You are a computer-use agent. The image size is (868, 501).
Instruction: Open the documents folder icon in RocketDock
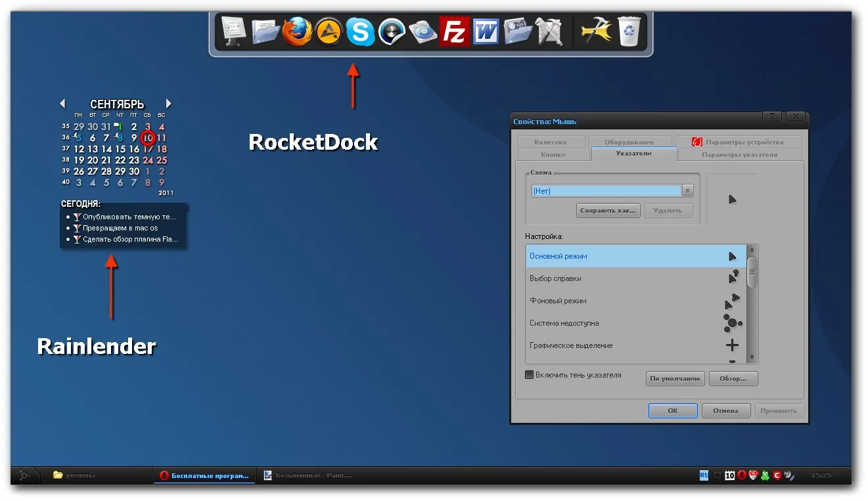pos(265,32)
